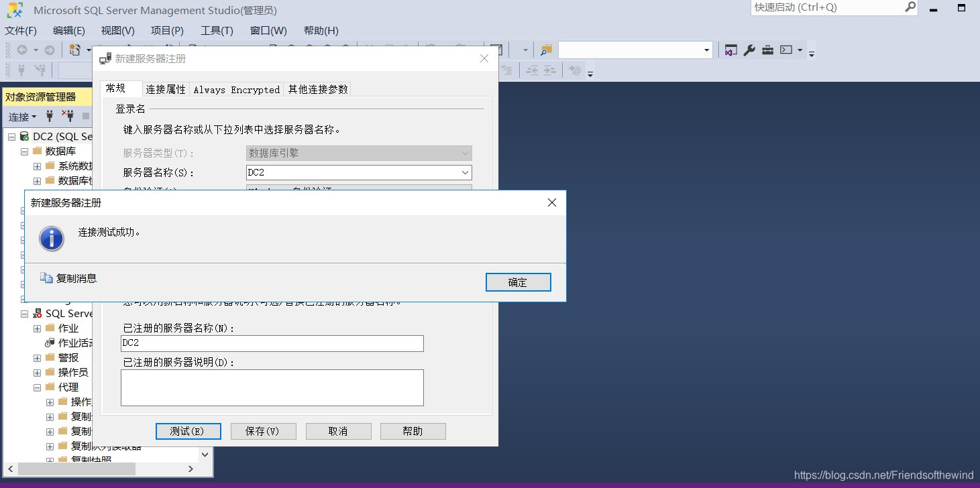The height and width of the screenshot is (488, 980).
Task: Click the 测试(E) test button
Action: [x=188, y=431]
